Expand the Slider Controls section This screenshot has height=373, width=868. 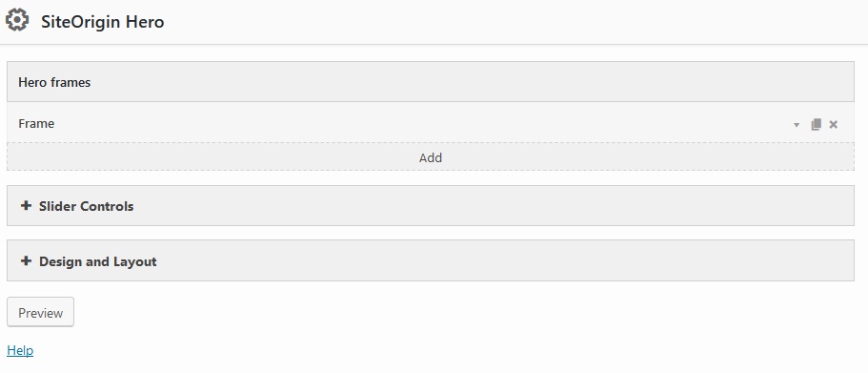coord(430,206)
